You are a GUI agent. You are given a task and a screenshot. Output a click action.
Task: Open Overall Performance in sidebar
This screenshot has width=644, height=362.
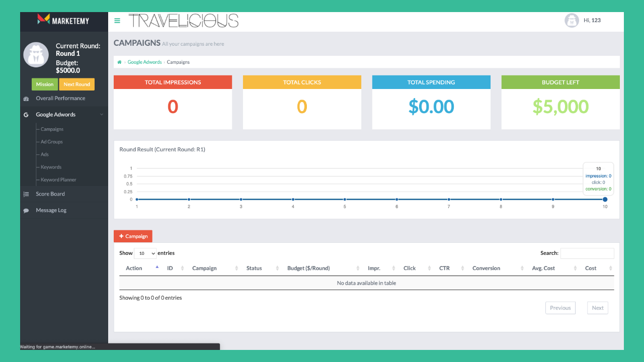pyautogui.click(x=60, y=99)
